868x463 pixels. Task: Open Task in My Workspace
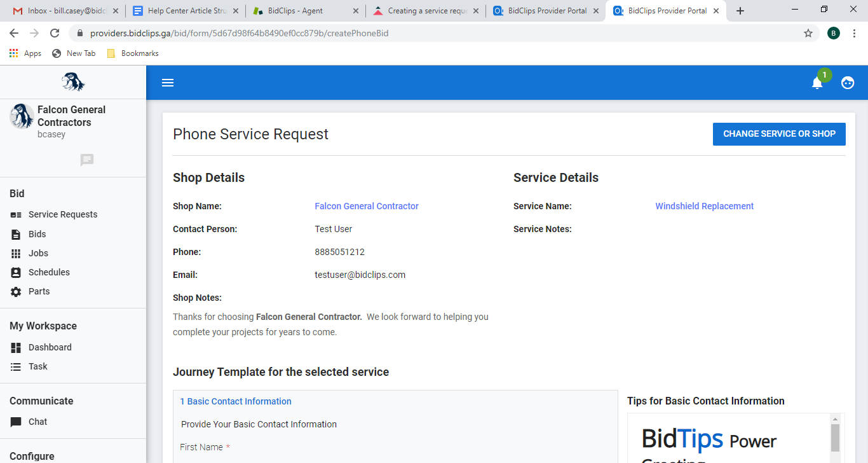click(38, 366)
